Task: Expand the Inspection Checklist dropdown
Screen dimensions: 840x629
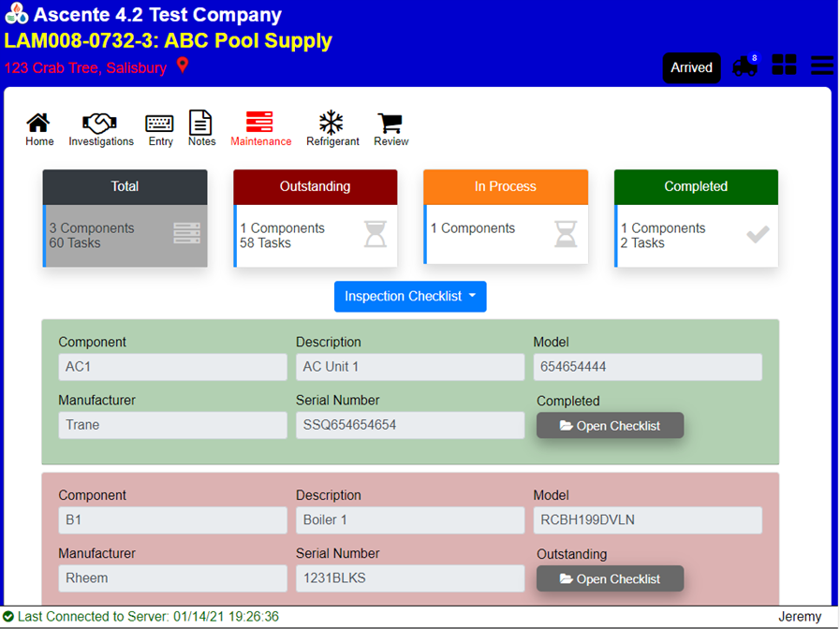Action: pos(410,297)
